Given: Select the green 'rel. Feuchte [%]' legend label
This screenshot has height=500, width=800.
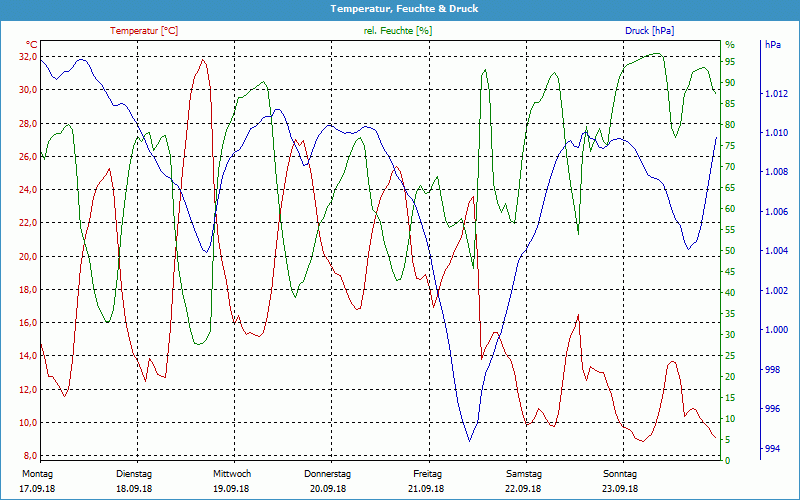Looking at the screenshot, I should 398,31.
